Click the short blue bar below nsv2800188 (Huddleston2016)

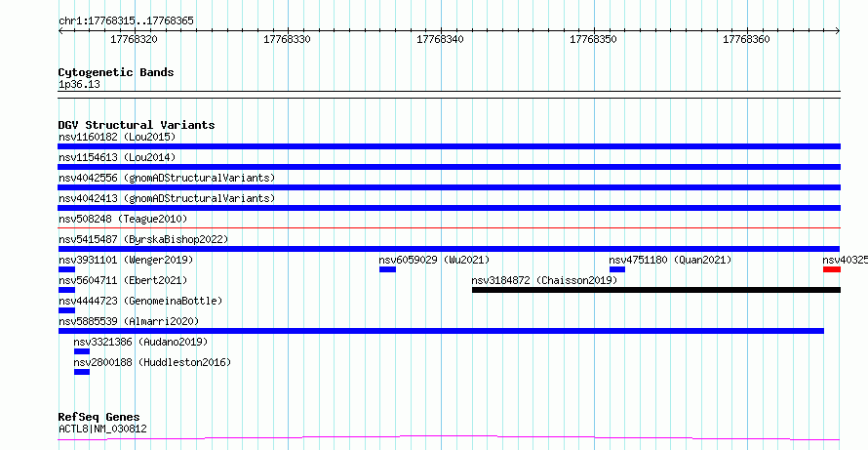coord(81,372)
